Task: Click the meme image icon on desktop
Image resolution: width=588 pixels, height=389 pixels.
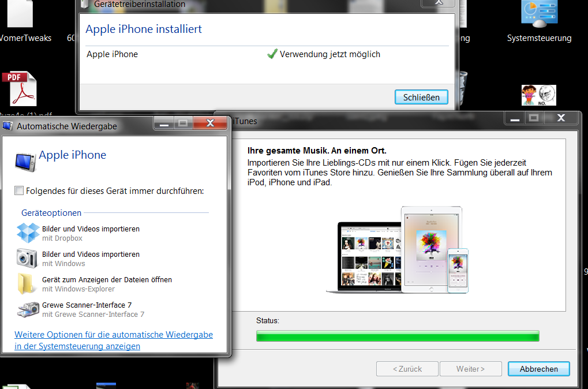Action: [x=538, y=95]
